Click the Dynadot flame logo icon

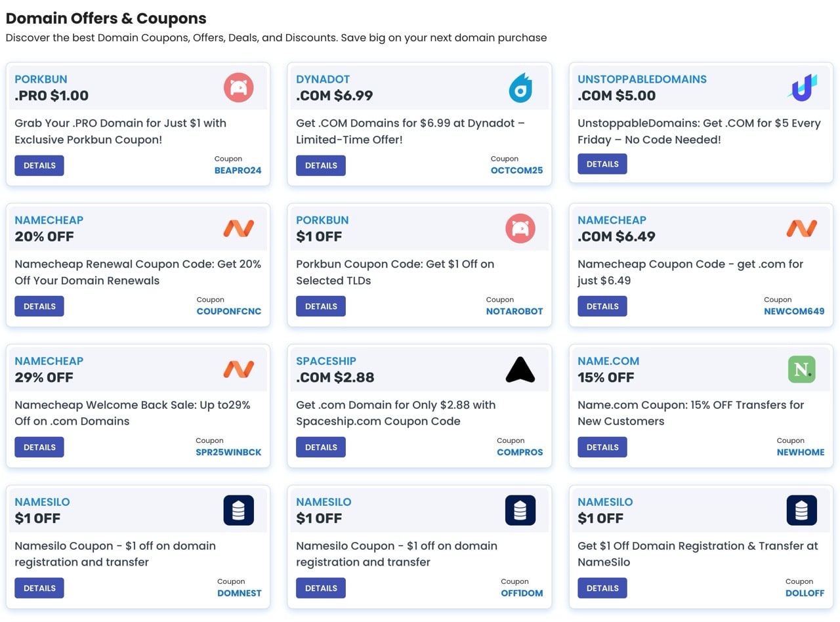pos(520,88)
